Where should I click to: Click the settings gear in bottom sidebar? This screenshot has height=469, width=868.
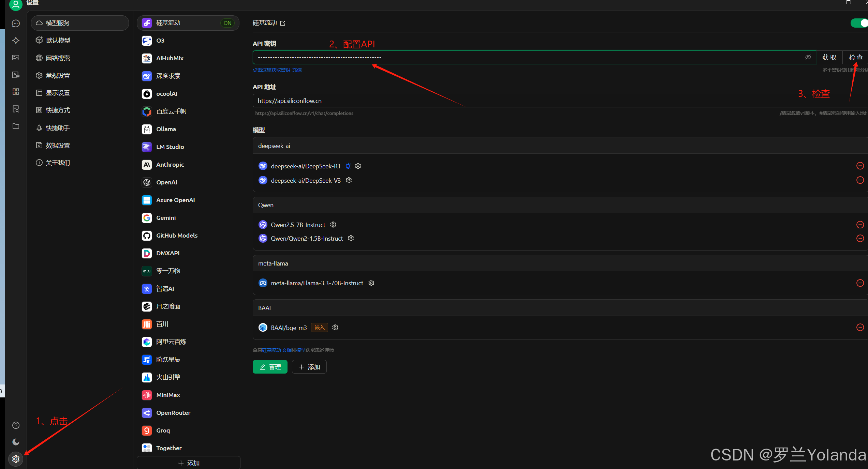click(x=16, y=459)
